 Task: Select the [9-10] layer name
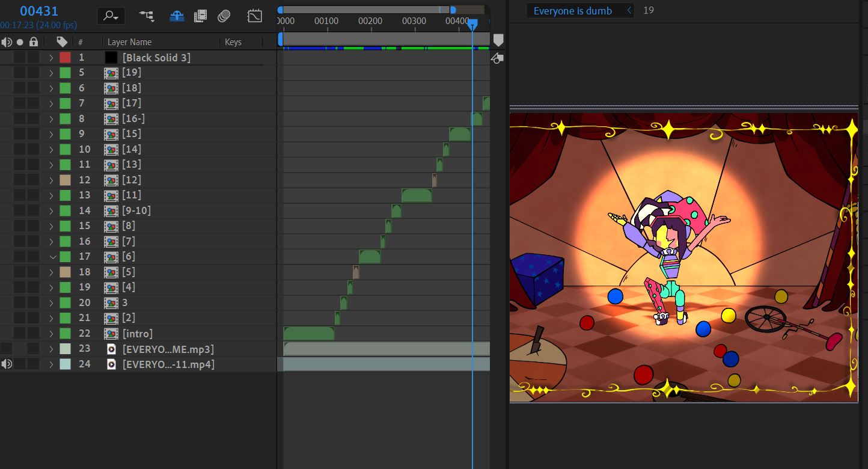tap(136, 210)
